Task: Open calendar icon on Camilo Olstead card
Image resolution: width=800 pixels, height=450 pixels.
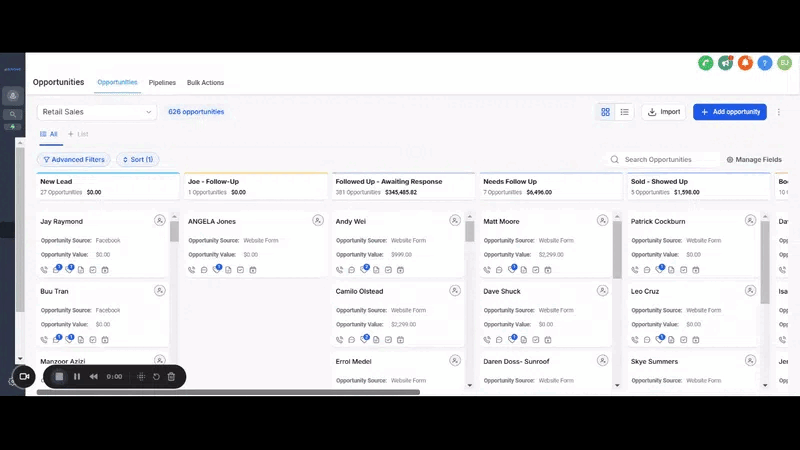Action: (x=401, y=340)
